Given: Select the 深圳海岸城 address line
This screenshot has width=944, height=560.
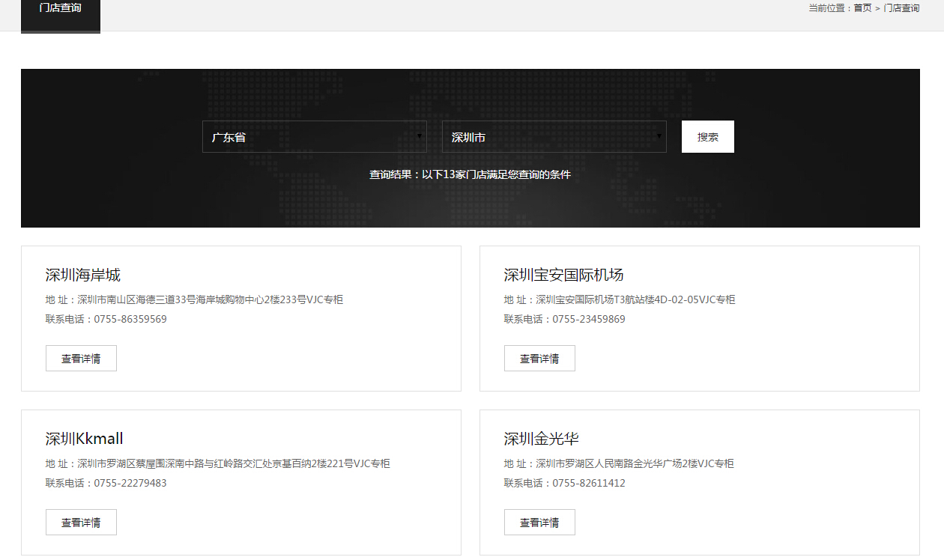Looking at the screenshot, I should [194, 299].
